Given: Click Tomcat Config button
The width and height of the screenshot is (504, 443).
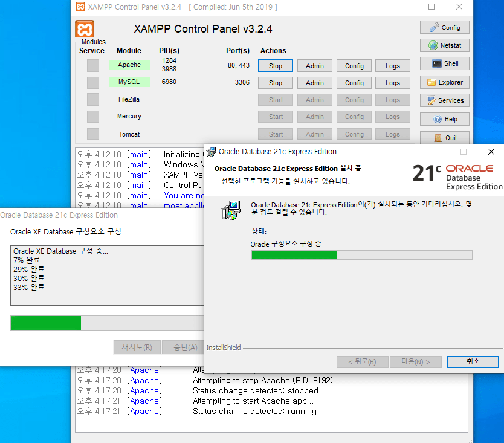Looking at the screenshot, I should coord(354,134).
